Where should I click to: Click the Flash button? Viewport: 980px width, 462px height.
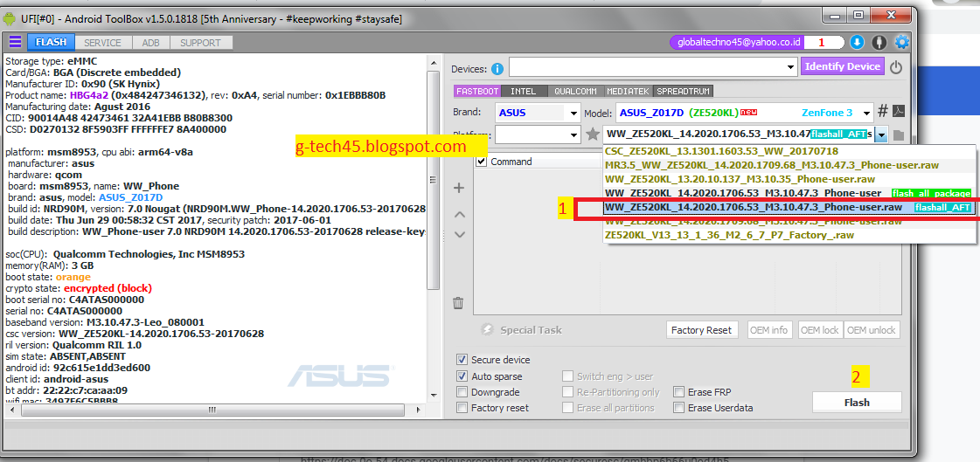tap(856, 403)
